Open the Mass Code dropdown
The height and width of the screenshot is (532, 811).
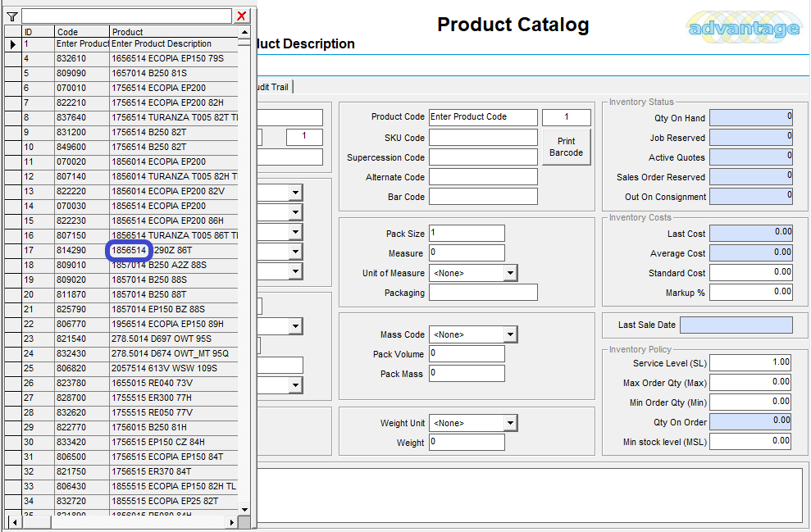[x=510, y=334]
